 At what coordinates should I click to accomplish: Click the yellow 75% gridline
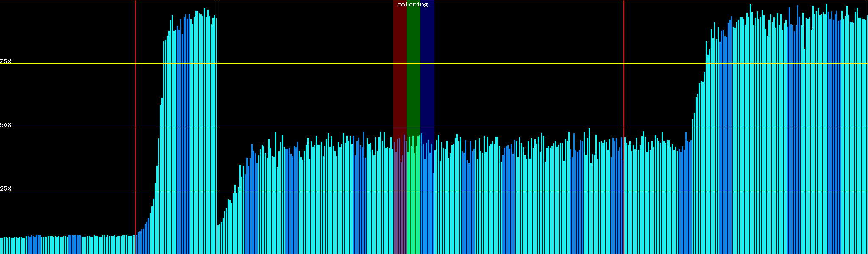pos(297,64)
